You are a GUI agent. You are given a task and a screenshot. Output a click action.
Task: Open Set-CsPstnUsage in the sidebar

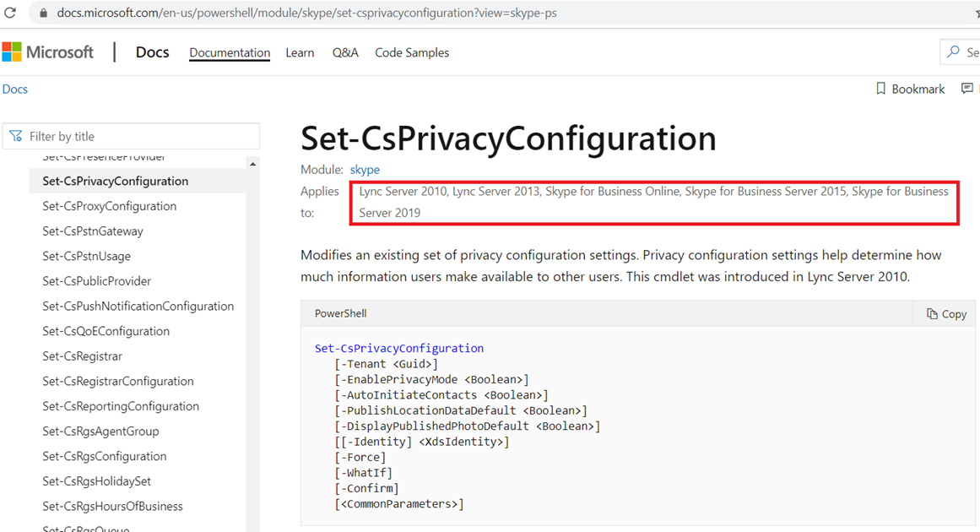click(x=86, y=256)
